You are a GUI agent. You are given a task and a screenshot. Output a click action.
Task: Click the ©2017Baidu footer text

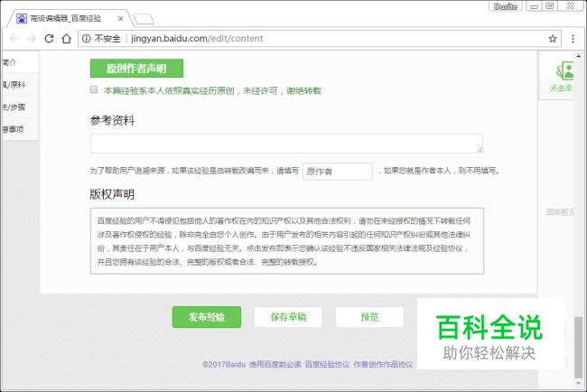coord(223,364)
